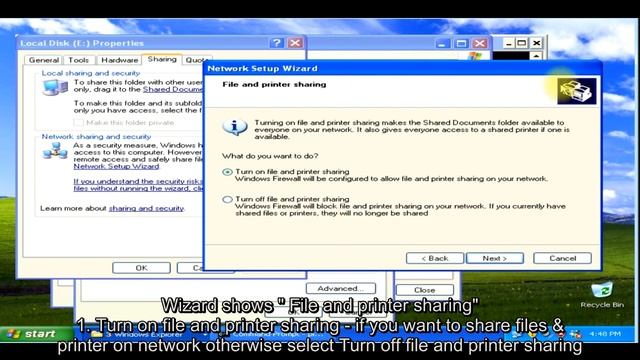Close the Explorer window behind the wizard
The height and width of the screenshot is (360, 640).
(480, 43)
